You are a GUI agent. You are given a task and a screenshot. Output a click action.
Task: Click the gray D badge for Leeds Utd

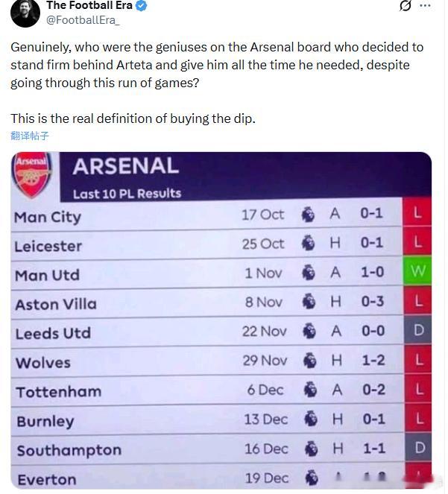[x=419, y=331]
